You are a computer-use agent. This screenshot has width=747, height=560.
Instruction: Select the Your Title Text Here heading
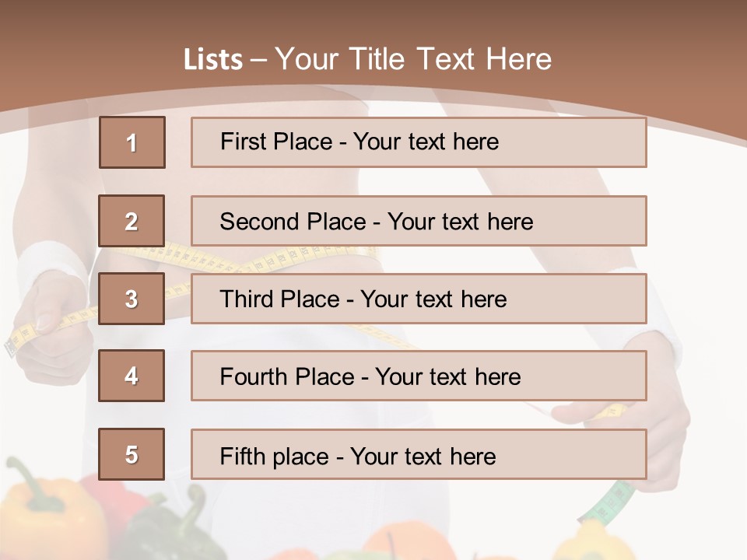(413, 59)
